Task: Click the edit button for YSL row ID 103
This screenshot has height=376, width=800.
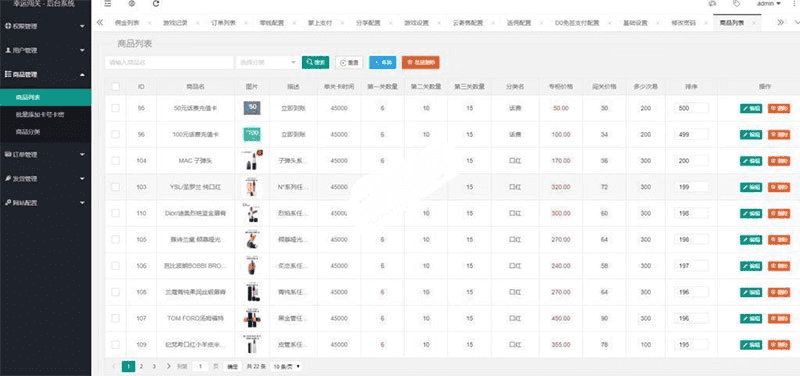Action: tap(751, 187)
